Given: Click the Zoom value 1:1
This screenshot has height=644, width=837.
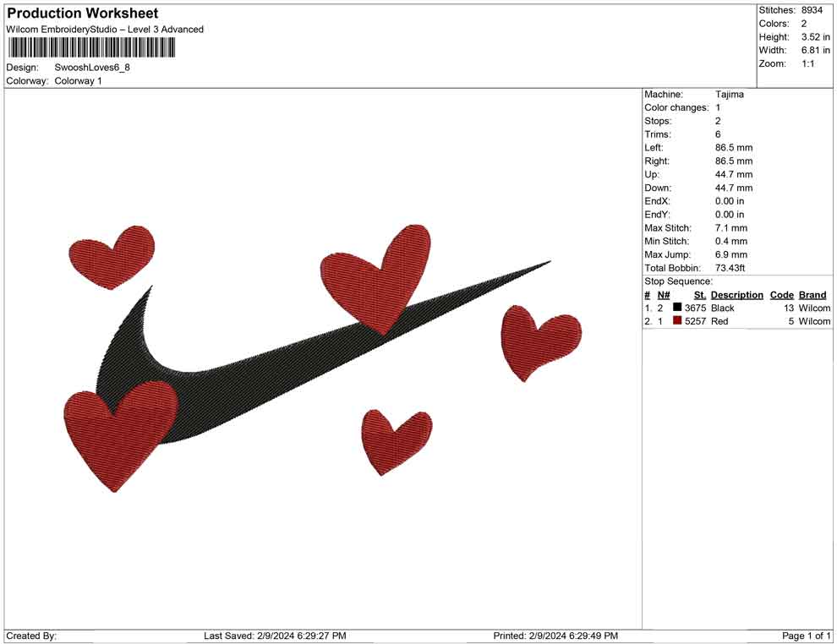Looking at the screenshot, I should coord(808,63).
